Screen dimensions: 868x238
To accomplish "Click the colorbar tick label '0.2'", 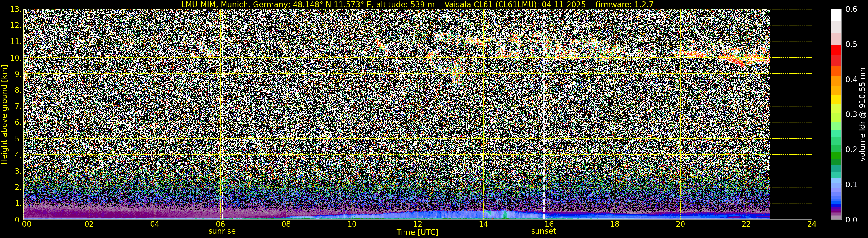I will tap(852, 149).
